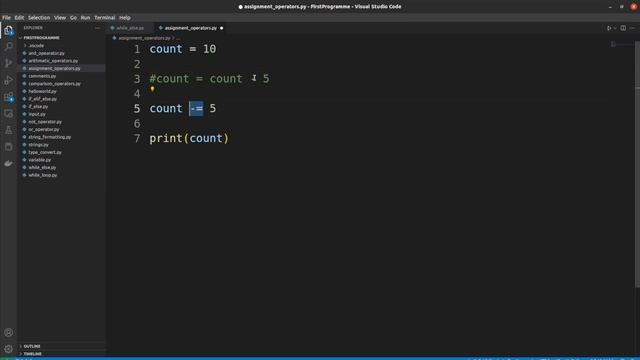Viewport: 640px width, 360px height.
Task: Open not_operator.py in the explorer
Action: point(45,122)
